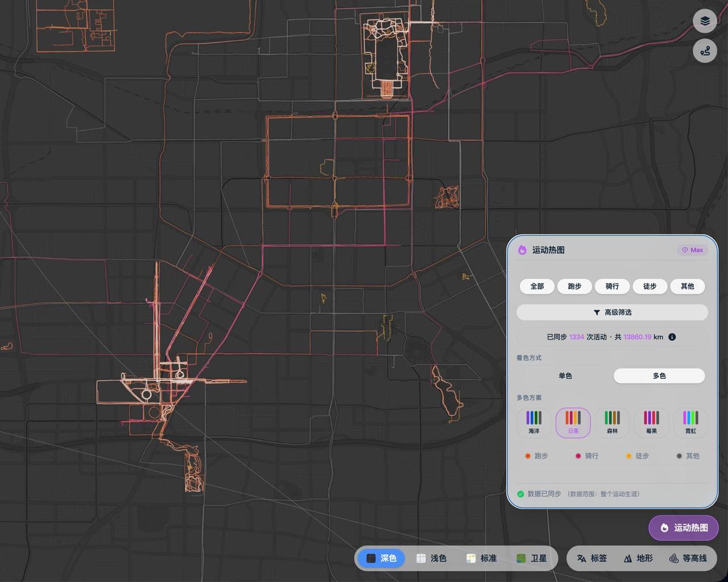Select the 单色 single-color mode
728x582 pixels.
pos(565,376)
